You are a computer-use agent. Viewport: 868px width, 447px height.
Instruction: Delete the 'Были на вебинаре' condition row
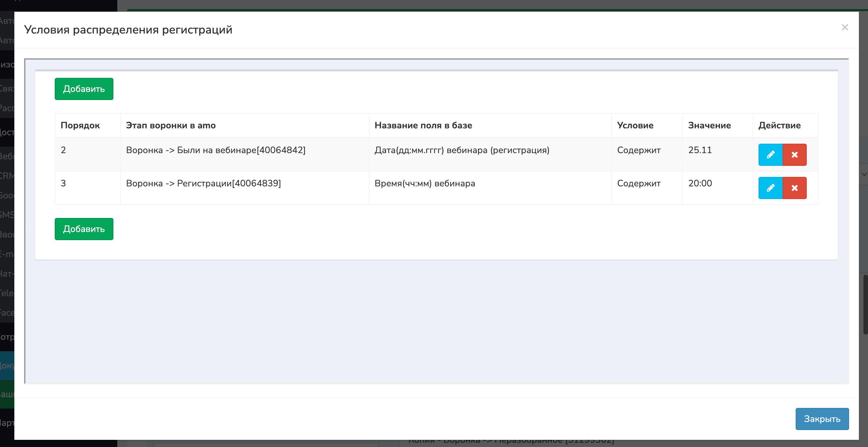(794, 155)
